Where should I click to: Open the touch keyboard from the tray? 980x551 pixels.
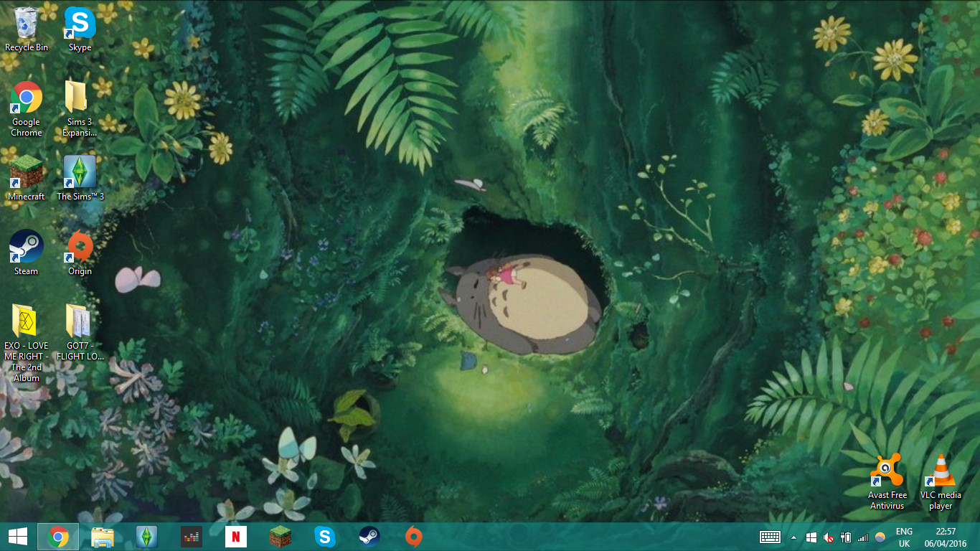coord(770,537)
